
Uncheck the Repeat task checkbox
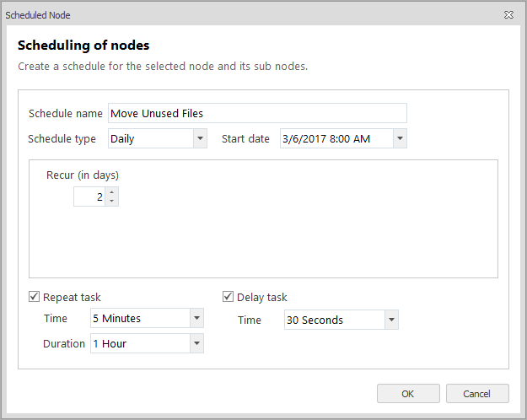click(35, 297)
